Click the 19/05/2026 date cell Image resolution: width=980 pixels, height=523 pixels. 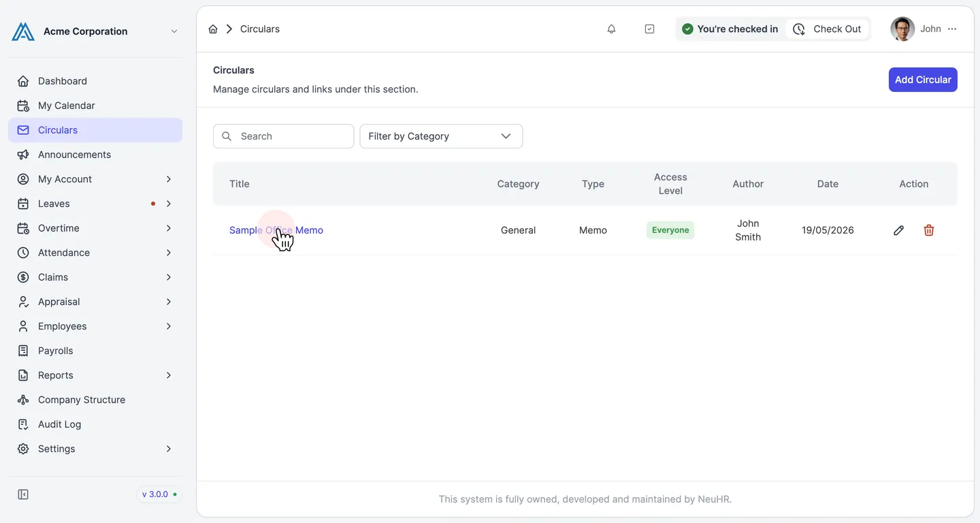[828, 230]
